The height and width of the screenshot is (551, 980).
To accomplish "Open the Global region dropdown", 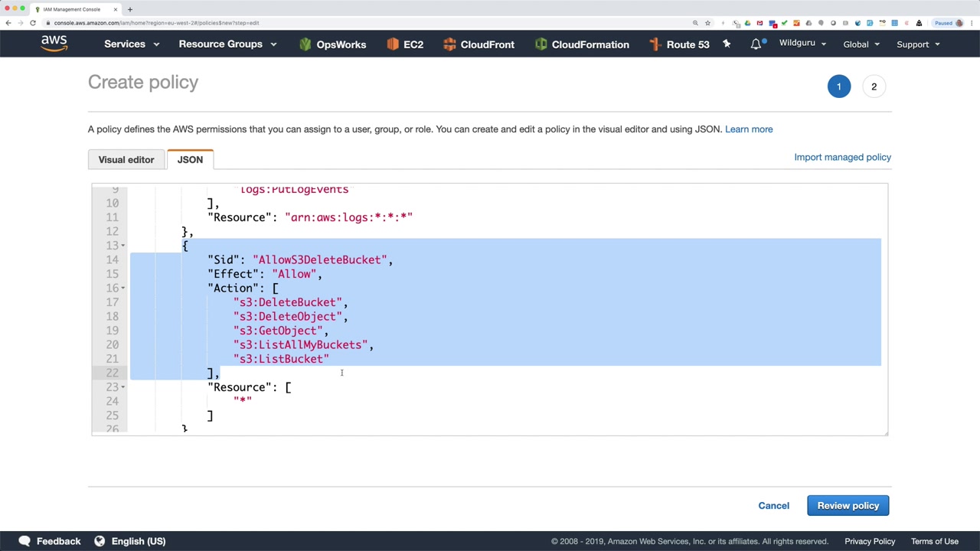I will point(861,44).
